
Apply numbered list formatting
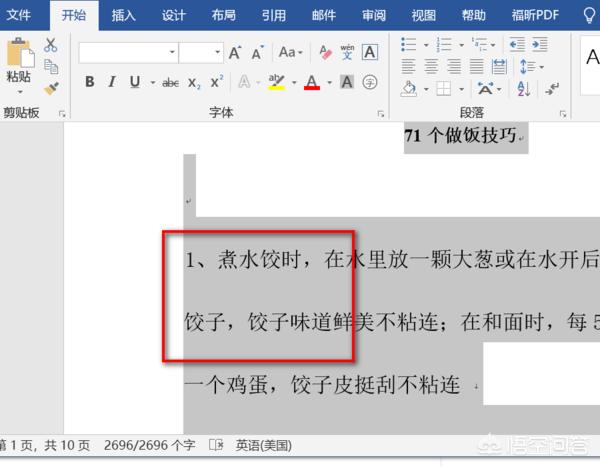click(x=444, y=44)
